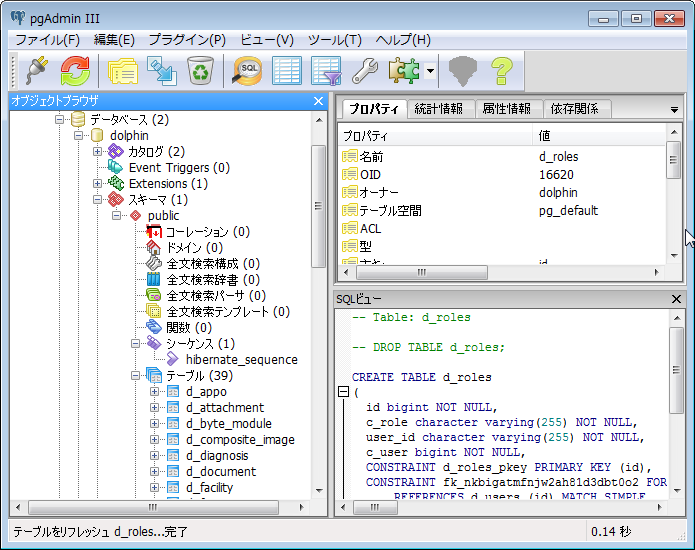Collapse the データベース (2) node
695x550 pixels.
pyautogui.click(x=59, y=120)
